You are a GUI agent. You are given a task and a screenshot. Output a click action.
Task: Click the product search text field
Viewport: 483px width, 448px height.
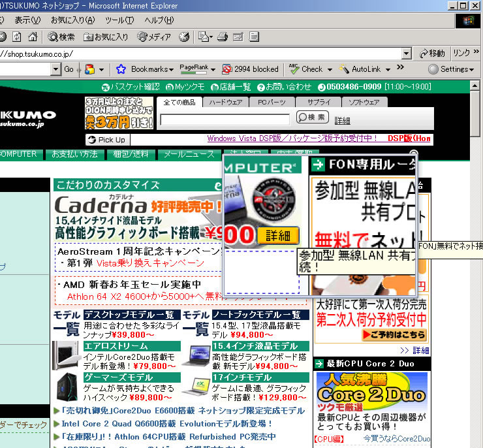pos(225,120)
